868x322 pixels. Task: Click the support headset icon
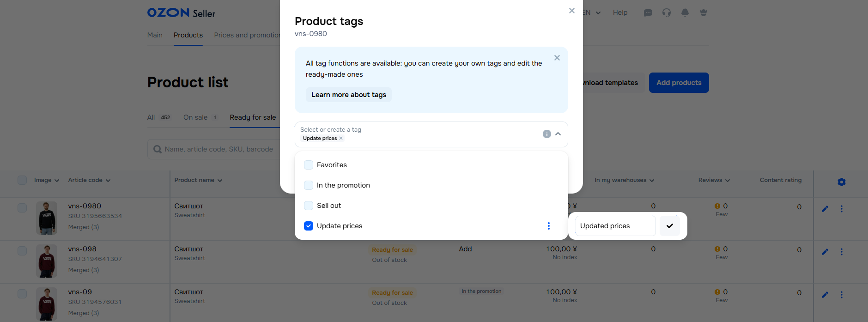click(666, 13)
